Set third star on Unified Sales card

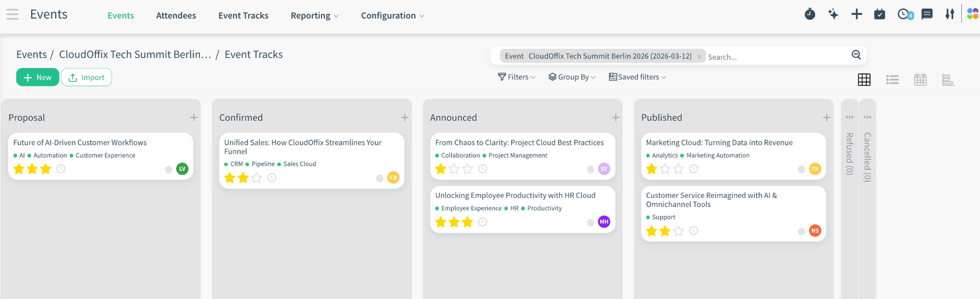coord(256,178)
